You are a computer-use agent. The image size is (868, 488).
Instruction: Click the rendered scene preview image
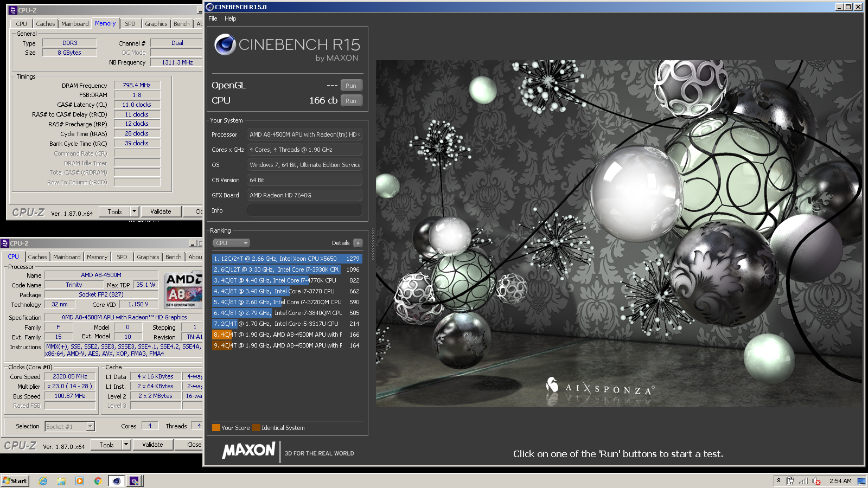click(619, 234)
